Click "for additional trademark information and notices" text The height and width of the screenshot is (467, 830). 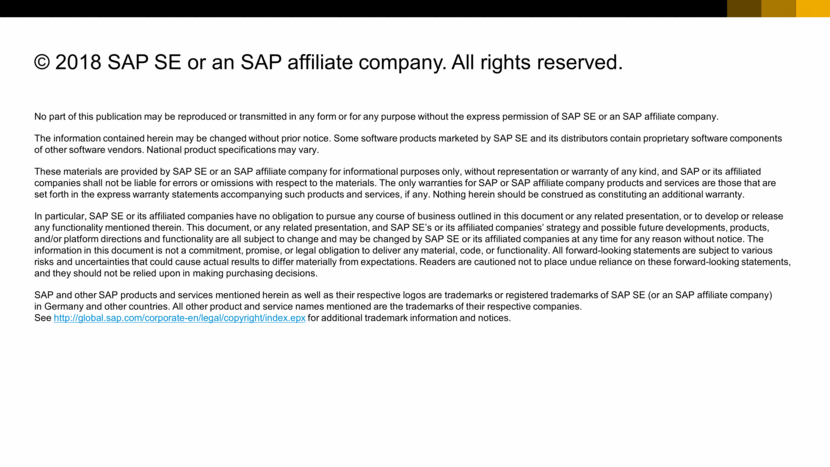tap(409, 319)
